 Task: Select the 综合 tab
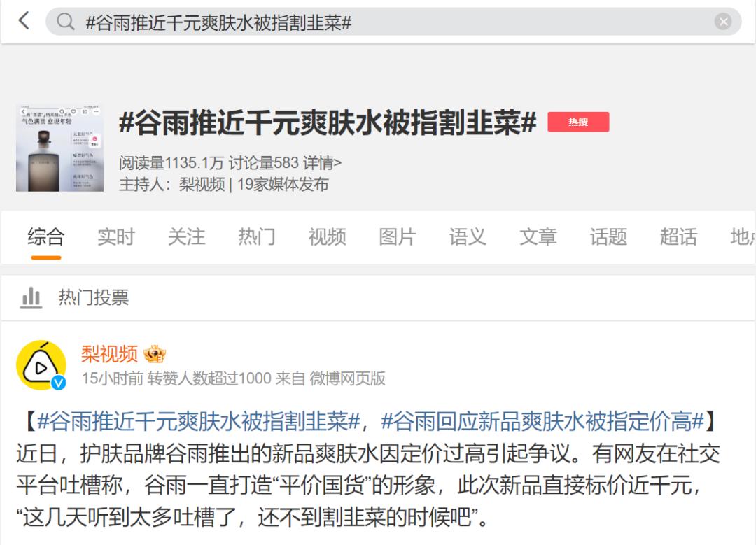(x=45, y=237)
